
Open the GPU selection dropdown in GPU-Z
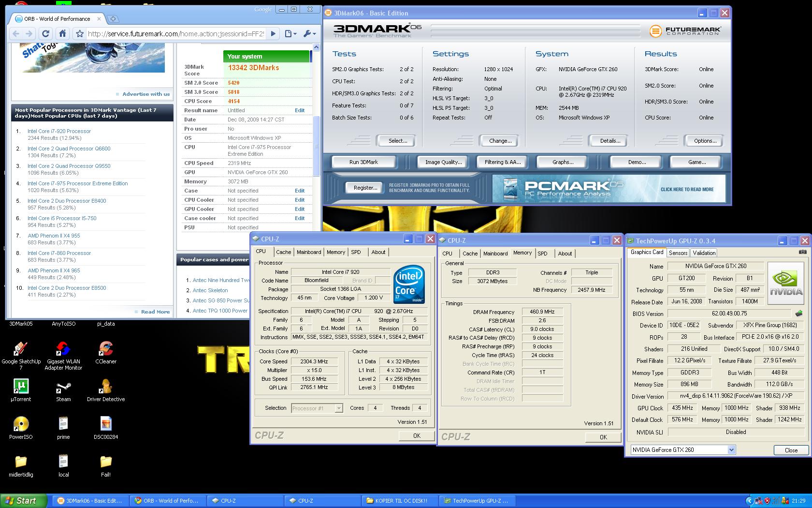click(731, 450)
